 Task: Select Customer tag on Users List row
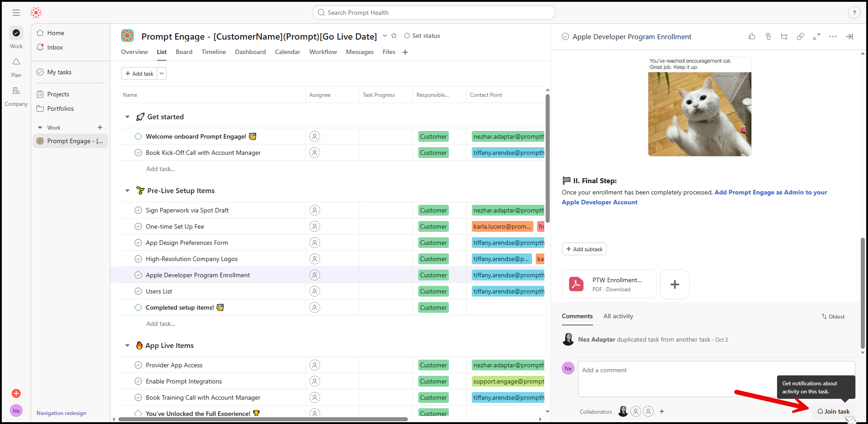click(433, 291)
